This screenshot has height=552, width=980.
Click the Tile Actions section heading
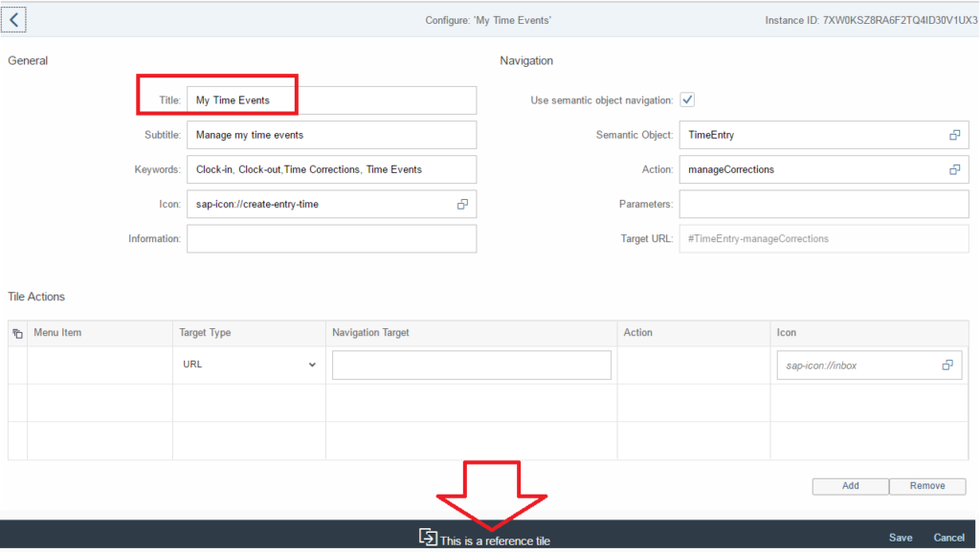point(36,297)
